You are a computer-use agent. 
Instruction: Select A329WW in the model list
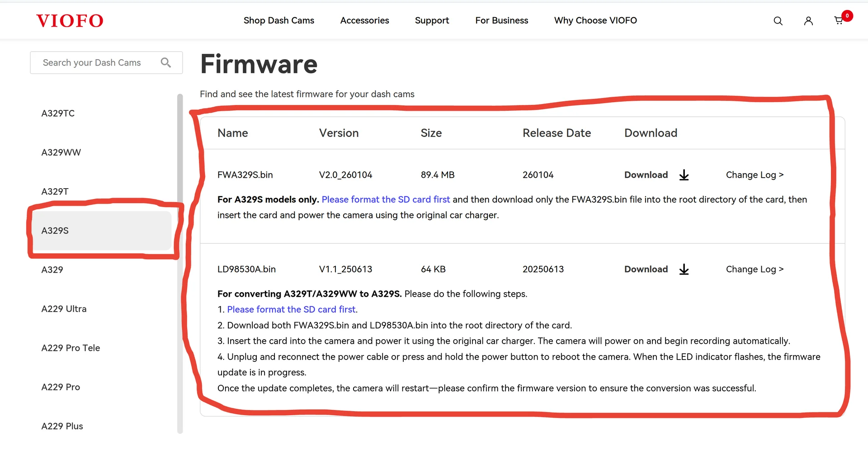(61, 152)
